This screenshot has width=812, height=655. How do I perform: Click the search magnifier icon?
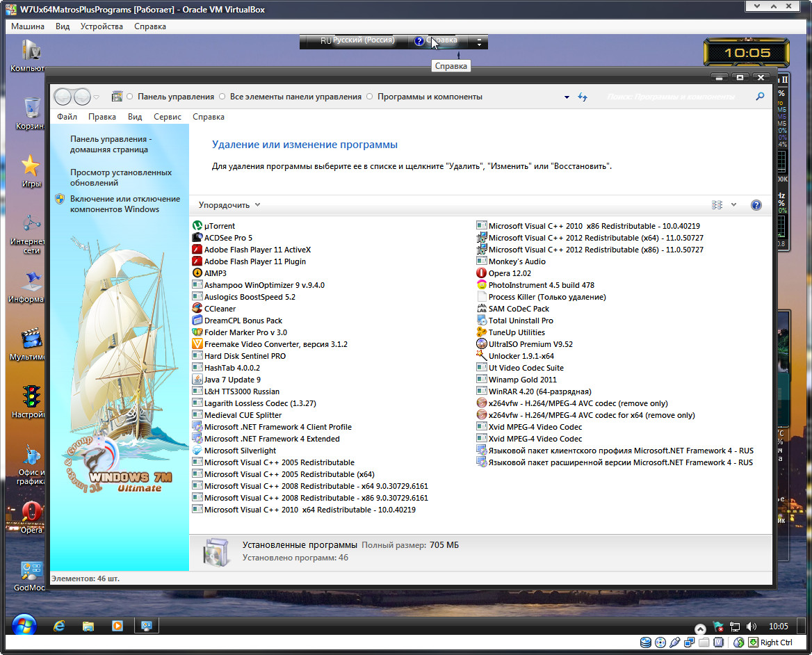point(760,97)
